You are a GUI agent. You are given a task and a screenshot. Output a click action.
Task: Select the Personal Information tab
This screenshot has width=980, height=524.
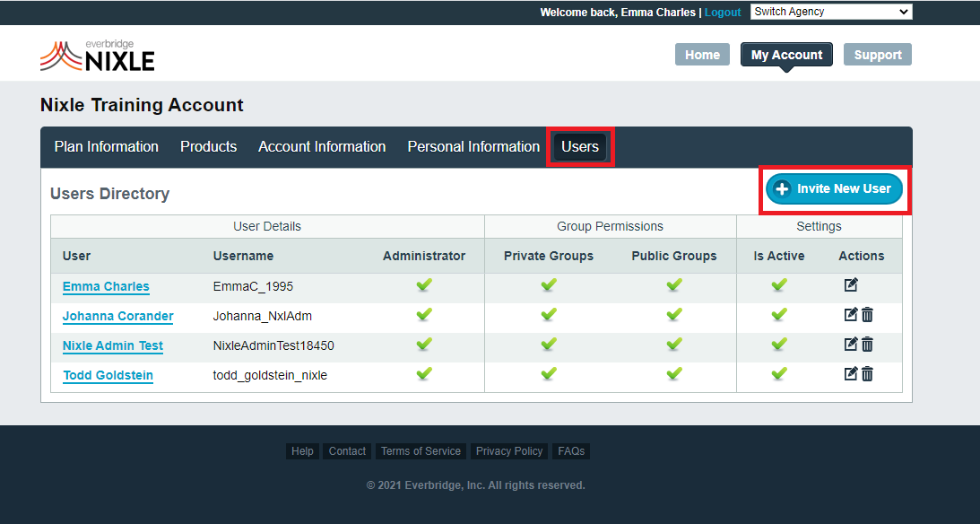coord(473,147)
